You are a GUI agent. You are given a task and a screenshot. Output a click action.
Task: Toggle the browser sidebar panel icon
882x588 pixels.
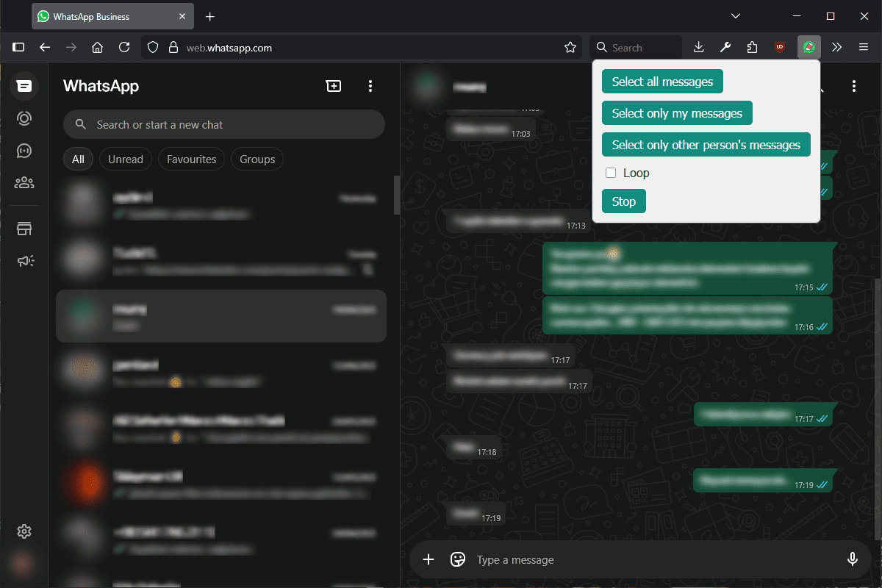click(18, 48)
